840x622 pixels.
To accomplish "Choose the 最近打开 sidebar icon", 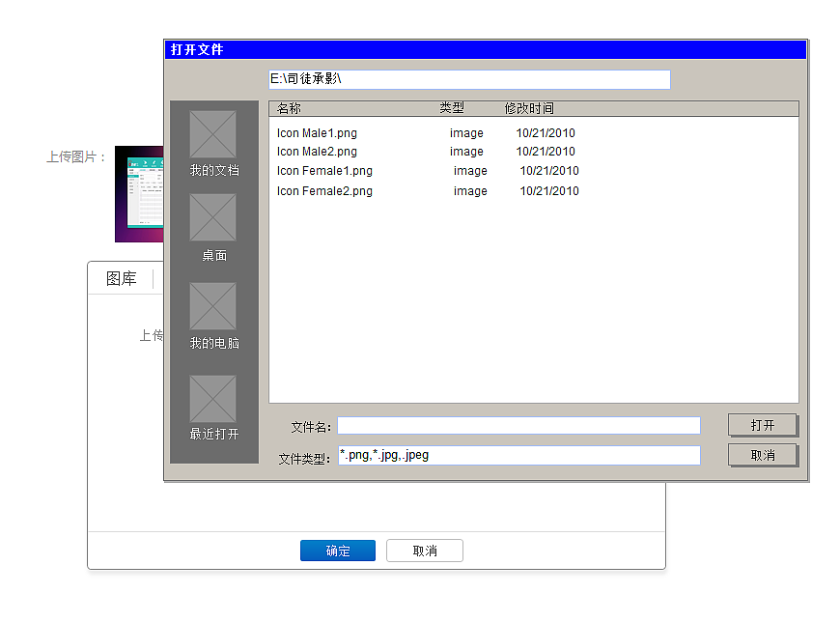I will click(212, 399).
